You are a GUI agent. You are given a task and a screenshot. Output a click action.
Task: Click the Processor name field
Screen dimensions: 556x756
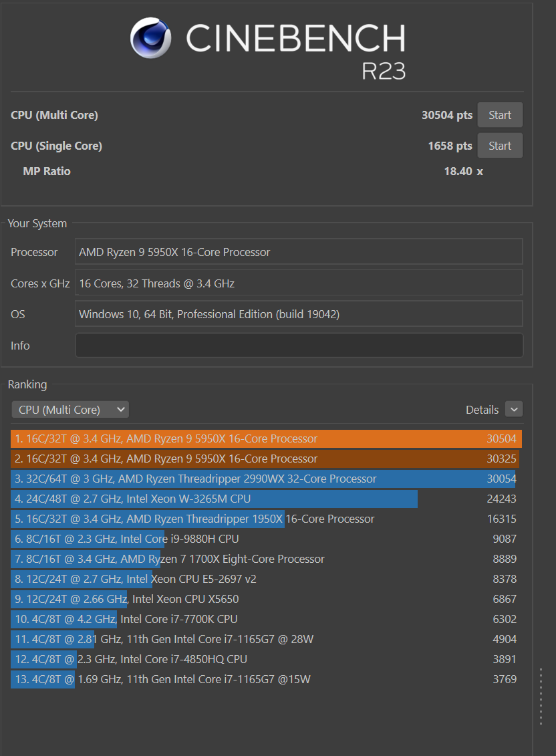click(x=299, y=252)
